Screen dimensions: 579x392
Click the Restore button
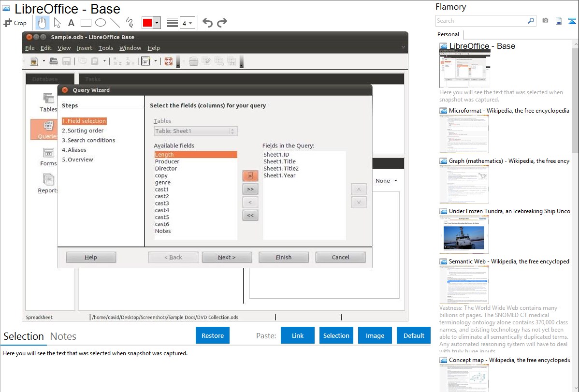tap(213, 335)
